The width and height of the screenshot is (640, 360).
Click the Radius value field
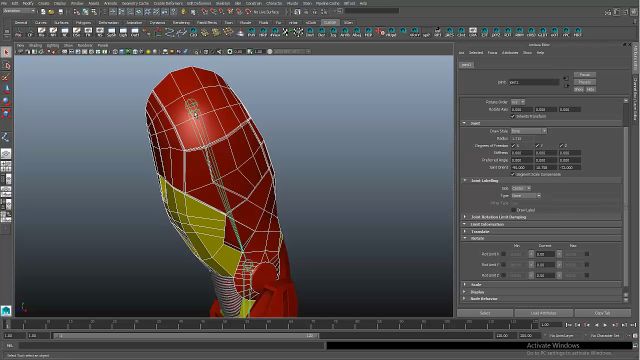coord(522,138)
